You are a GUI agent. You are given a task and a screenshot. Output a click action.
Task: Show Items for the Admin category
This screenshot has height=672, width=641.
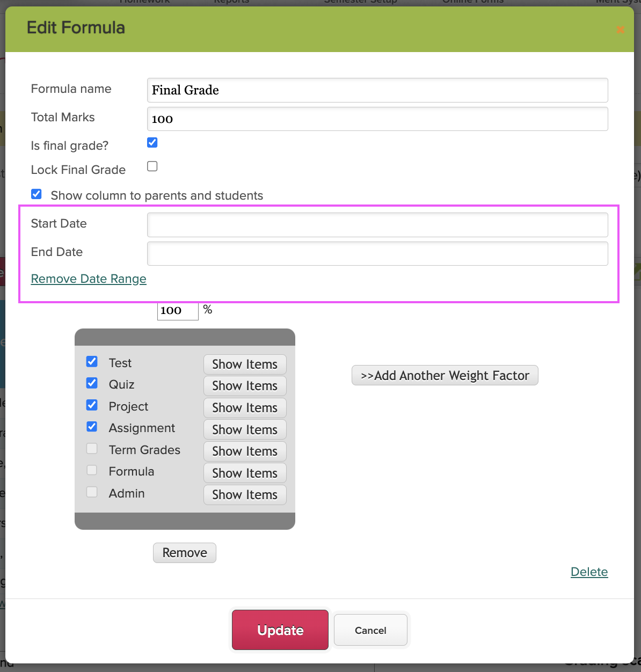[245, 495]
